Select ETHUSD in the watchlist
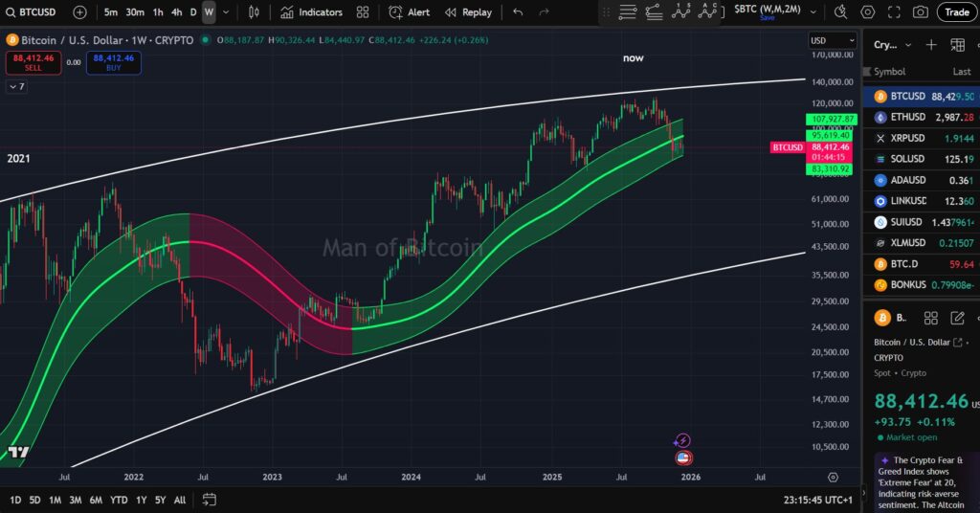The width and height of the screenshot is (980, 513). point(922,117)
